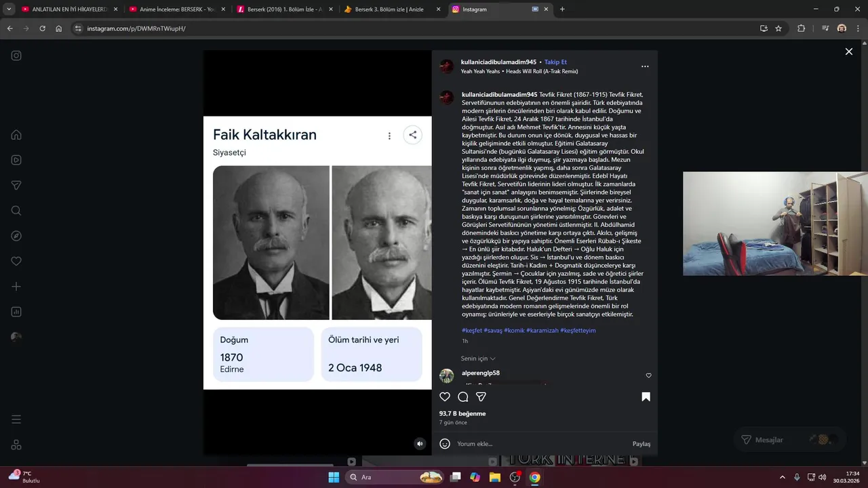Open the Chrome tab search dropdown
868x488 pixels.
coord(9,9)
